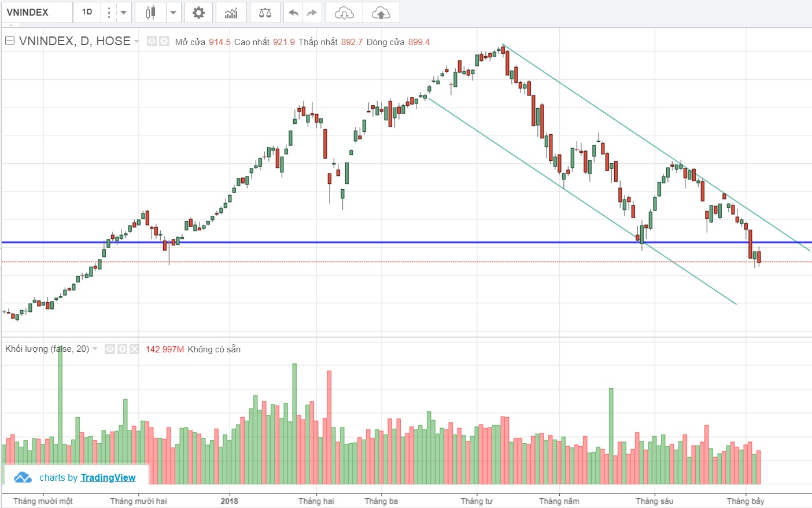812x508 pixels.
Task: Toggle visibility eye of Khối lượng indicator
Action: 110,349
